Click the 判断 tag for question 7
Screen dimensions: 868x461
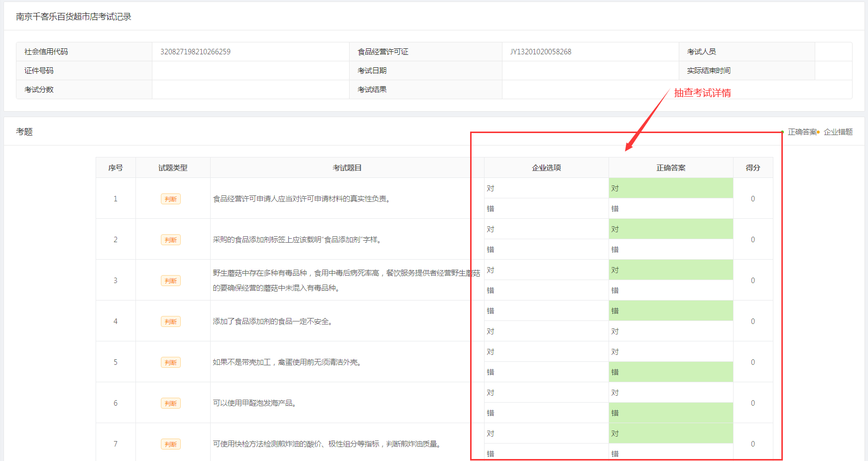[170, 444]
